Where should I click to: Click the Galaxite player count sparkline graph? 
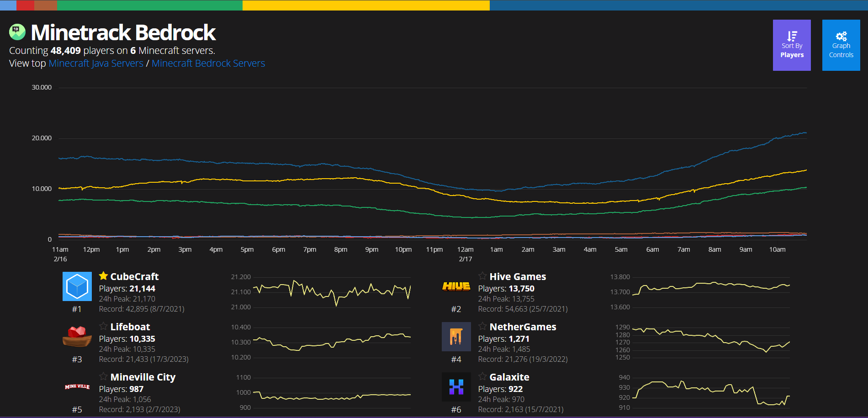pos(711,393)
